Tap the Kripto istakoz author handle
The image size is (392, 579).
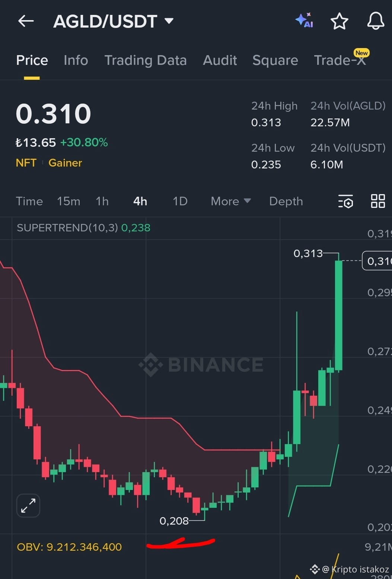(356, 569)
